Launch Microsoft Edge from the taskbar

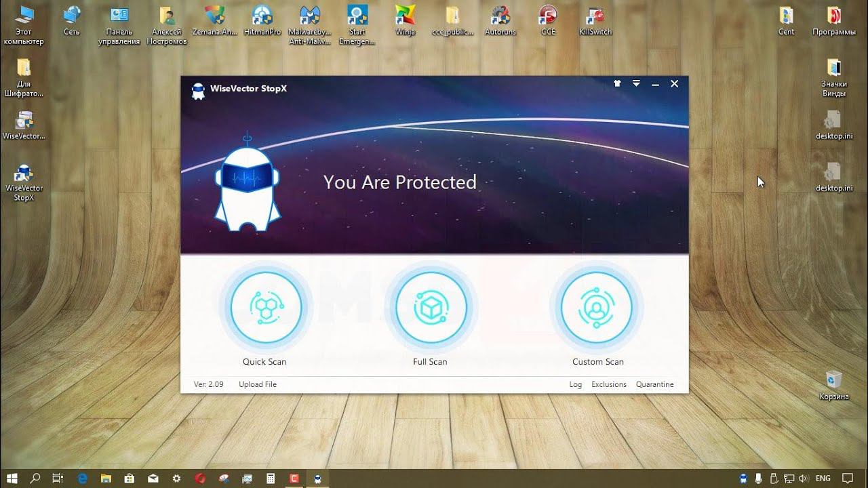[x=83, y=479]
